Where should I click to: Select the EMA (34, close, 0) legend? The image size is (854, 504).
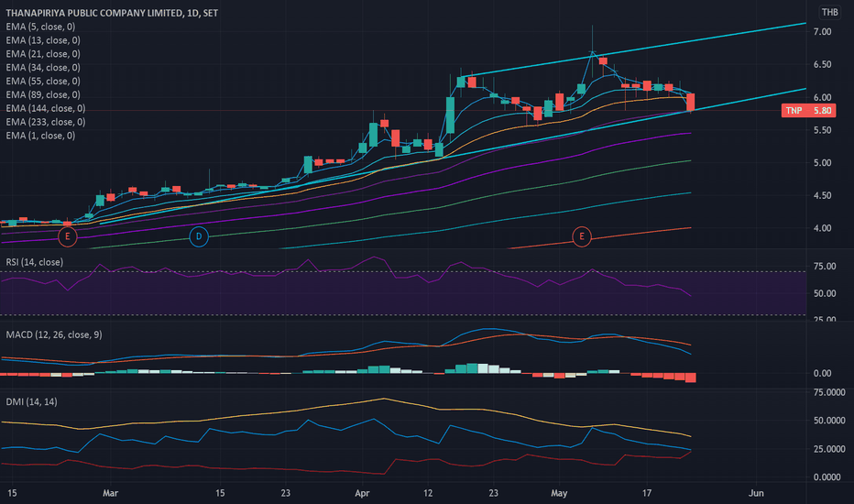43,68
